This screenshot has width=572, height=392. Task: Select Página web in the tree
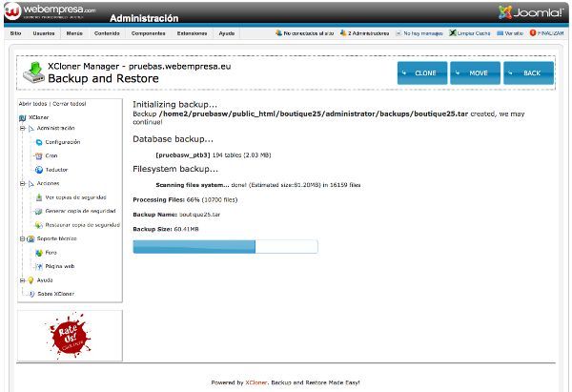[x=60, y=266]
